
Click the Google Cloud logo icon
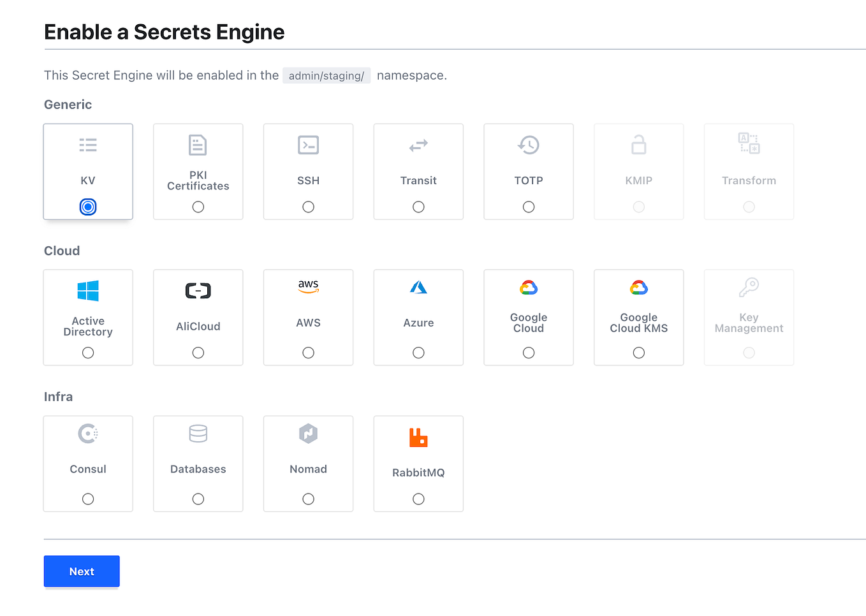click(528, 287)
